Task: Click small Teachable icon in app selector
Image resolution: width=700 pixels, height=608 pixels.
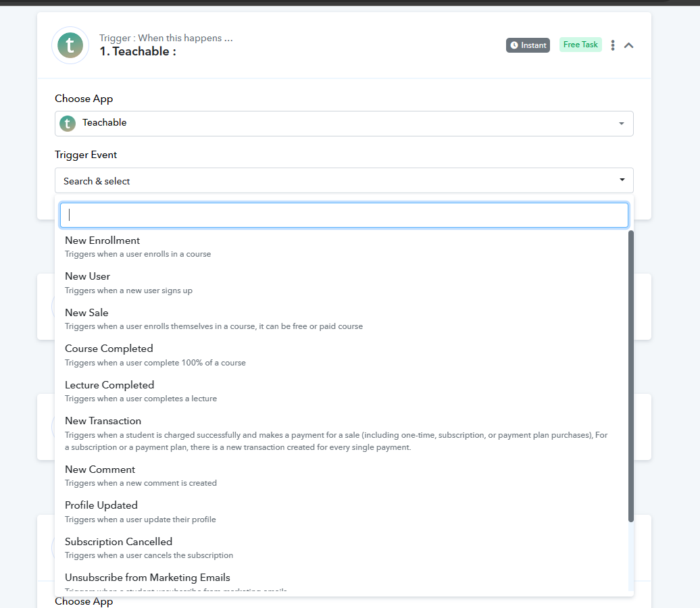Action: pyautogui.click(x=68, y=123)
